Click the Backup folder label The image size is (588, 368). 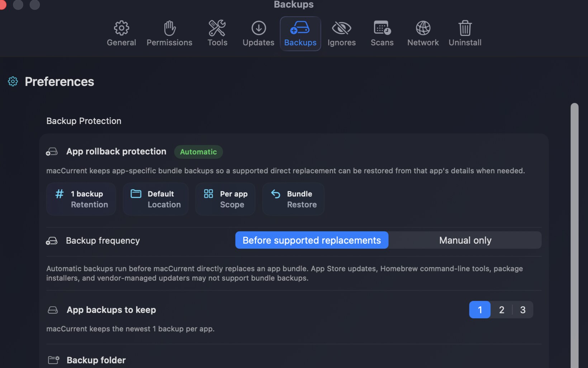pos(96,360)
